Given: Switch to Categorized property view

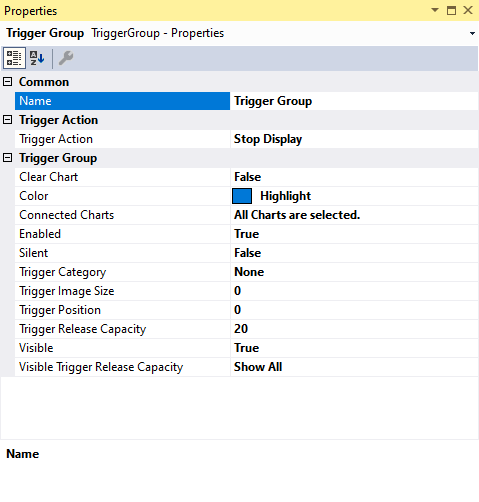Looking at the screenshot, I should 14,58.
